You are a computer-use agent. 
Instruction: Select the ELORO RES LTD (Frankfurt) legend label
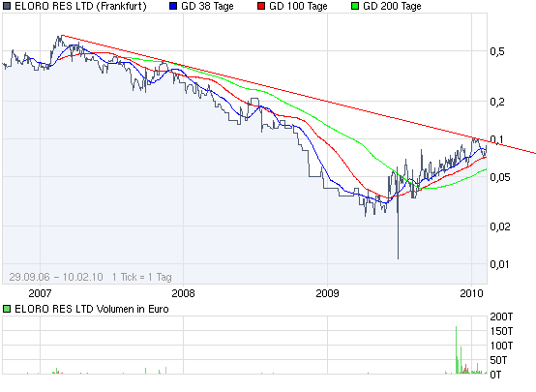coord(80,6)
